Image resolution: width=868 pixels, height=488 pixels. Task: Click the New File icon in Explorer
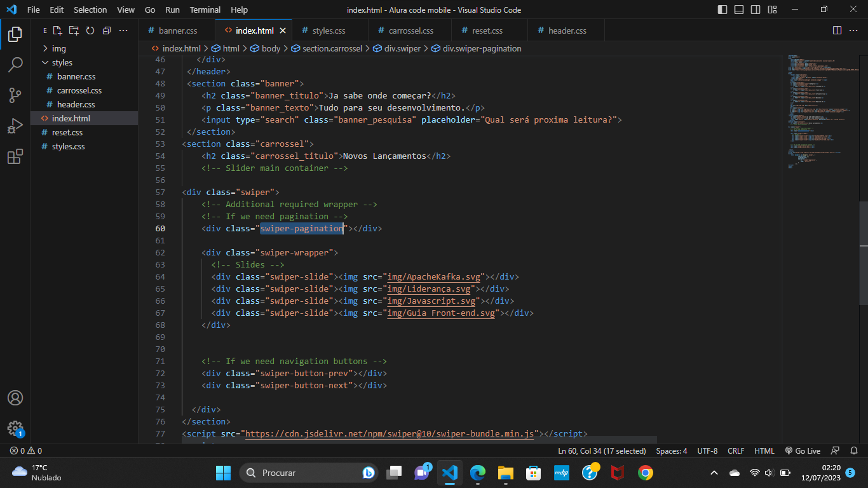click(58, 30)
